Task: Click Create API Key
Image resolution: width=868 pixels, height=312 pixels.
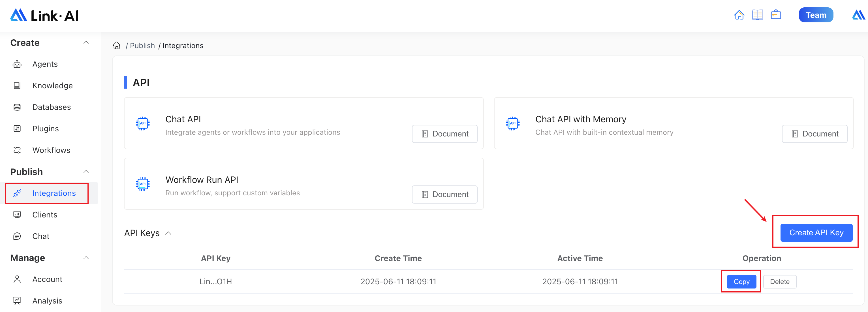Action: (816, 232)
